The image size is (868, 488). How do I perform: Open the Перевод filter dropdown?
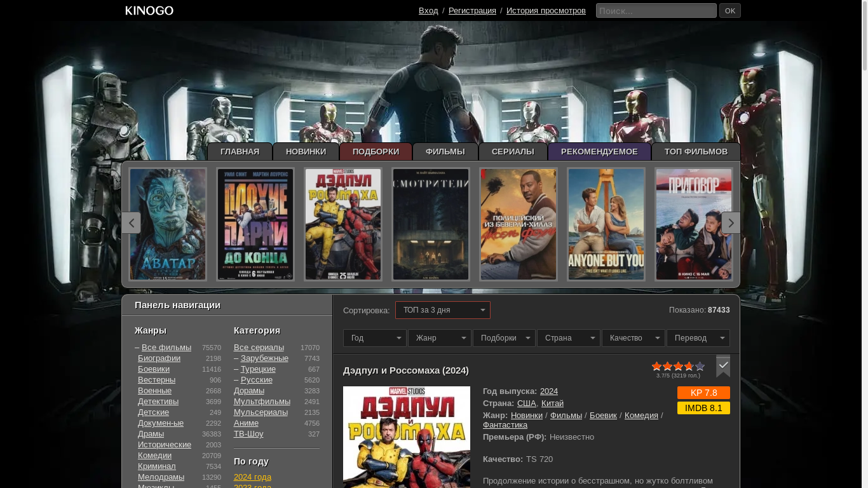point(698,338)
